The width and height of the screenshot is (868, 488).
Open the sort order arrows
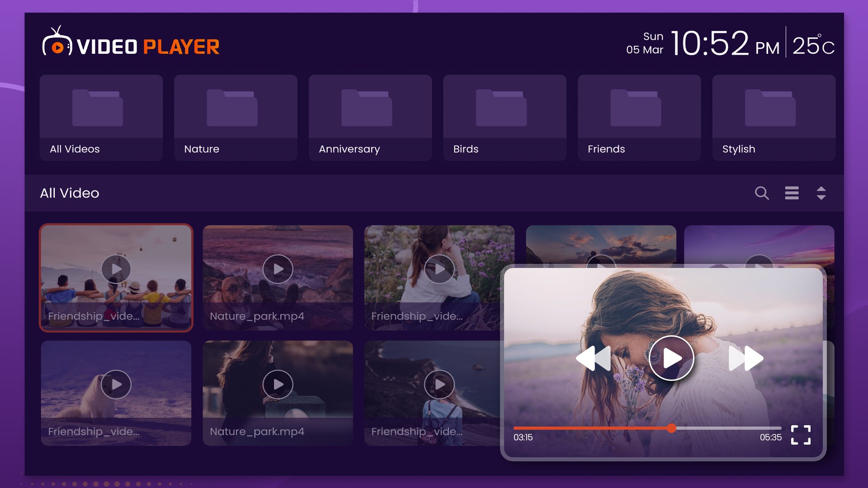click(x=821, y=193)
